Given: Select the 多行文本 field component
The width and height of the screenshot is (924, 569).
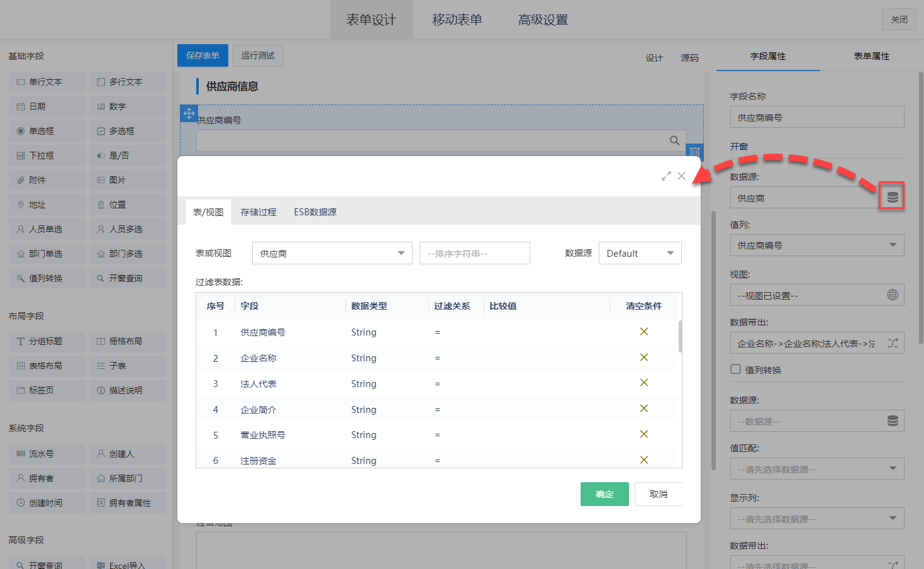Looking at the screenshot, I should tap(128, 82).
